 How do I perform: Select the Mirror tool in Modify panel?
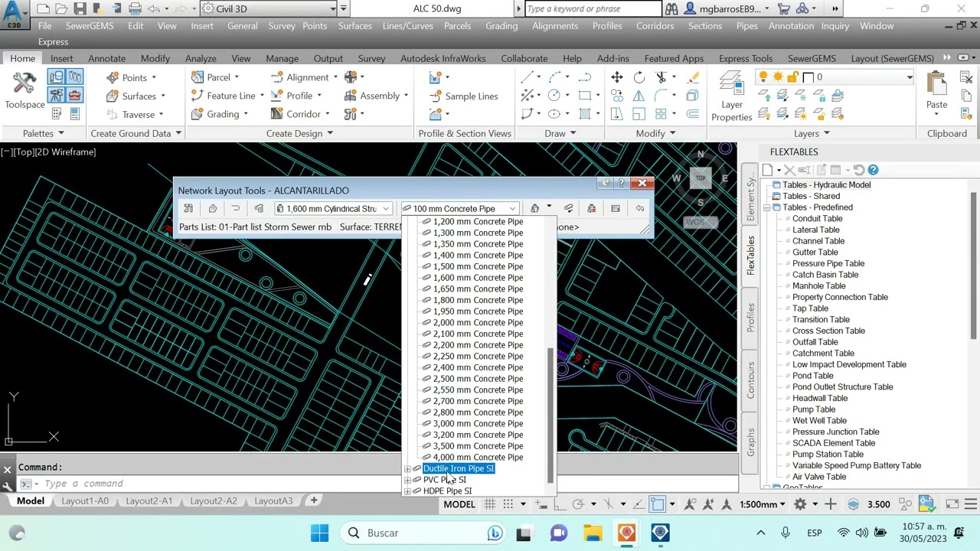639,95
